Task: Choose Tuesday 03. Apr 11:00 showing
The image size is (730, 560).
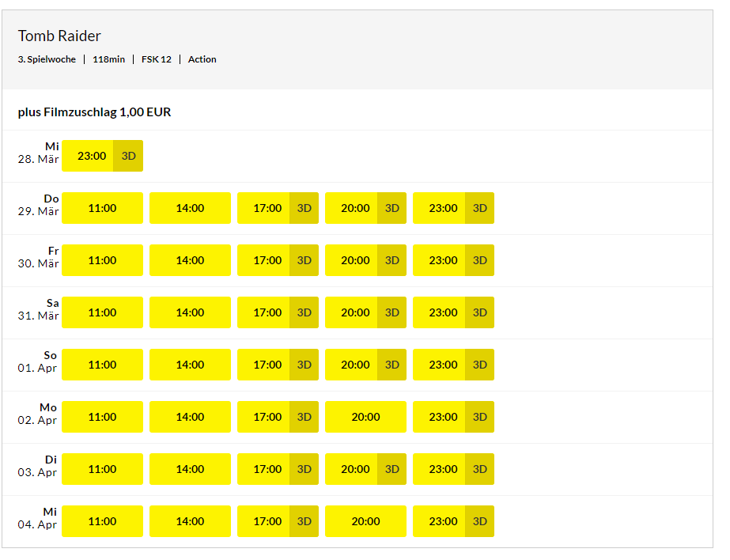Action: 102,469
